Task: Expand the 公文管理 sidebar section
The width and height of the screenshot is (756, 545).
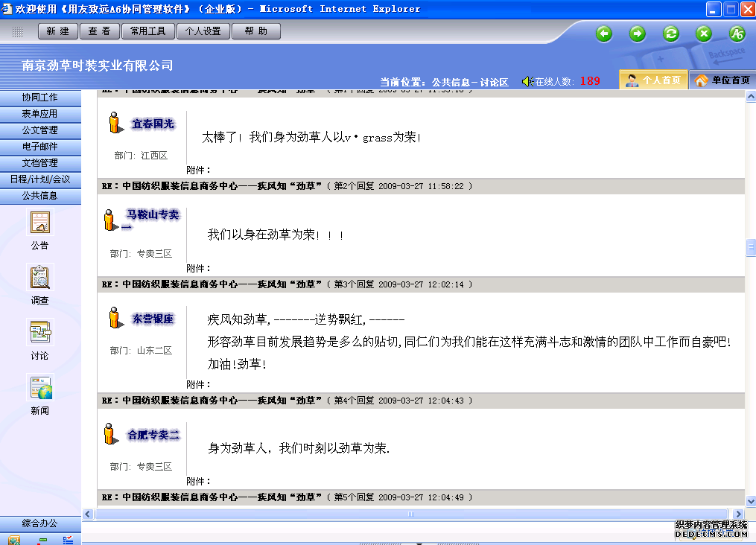Action: click(x=40, y=130)
